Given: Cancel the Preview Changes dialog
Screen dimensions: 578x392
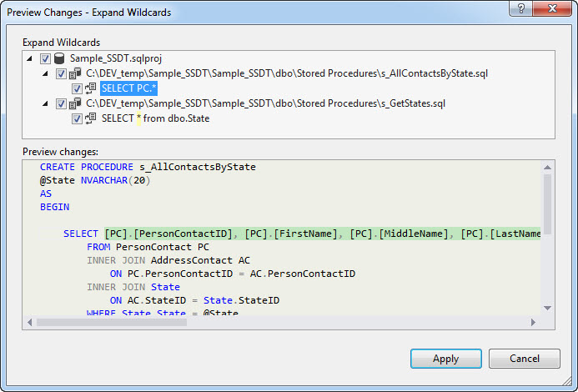Looking at the screenshot, I should 524,359.
